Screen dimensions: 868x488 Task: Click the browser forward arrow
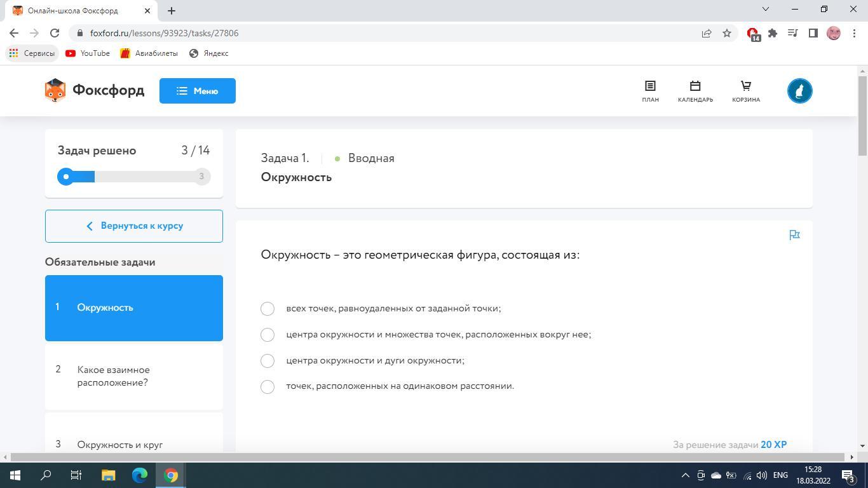point(34,33)
